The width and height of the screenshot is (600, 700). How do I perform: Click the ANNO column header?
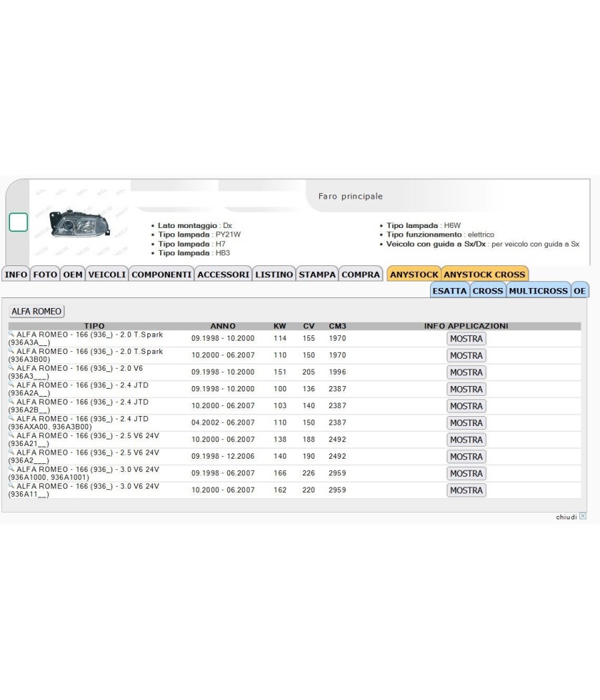tap(223, 326)
